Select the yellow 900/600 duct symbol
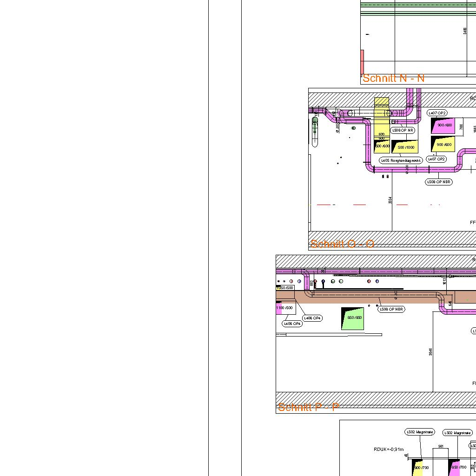 (443, 145)
